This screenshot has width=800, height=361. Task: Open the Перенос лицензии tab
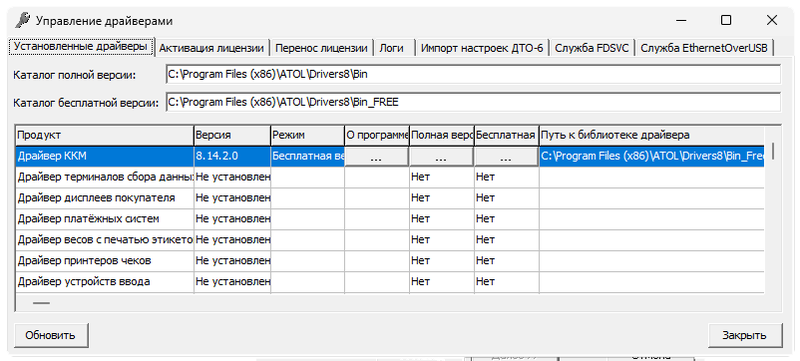pyautogui.click(x=321, y=48)
